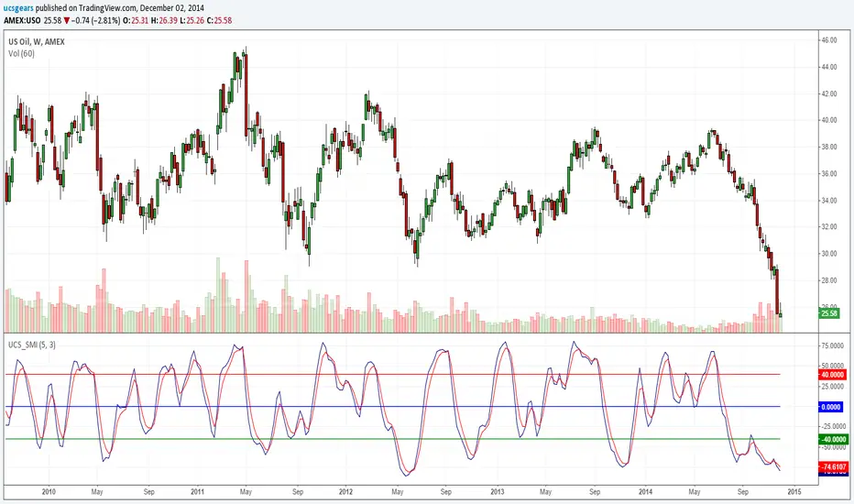
Task: Click the 40.00 price axis label
Action: click(x=829, y=120)
